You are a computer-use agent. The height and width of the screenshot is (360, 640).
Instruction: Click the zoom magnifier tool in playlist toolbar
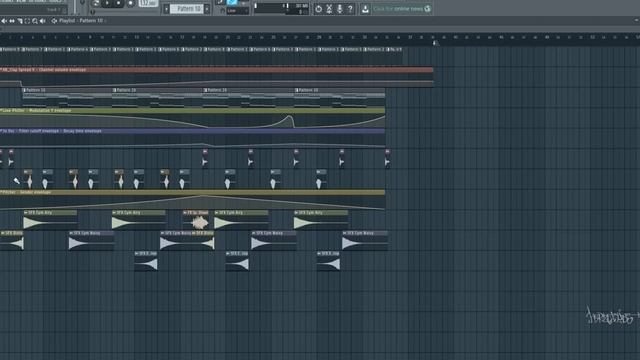pyautogui.click(x=35, y=20)
